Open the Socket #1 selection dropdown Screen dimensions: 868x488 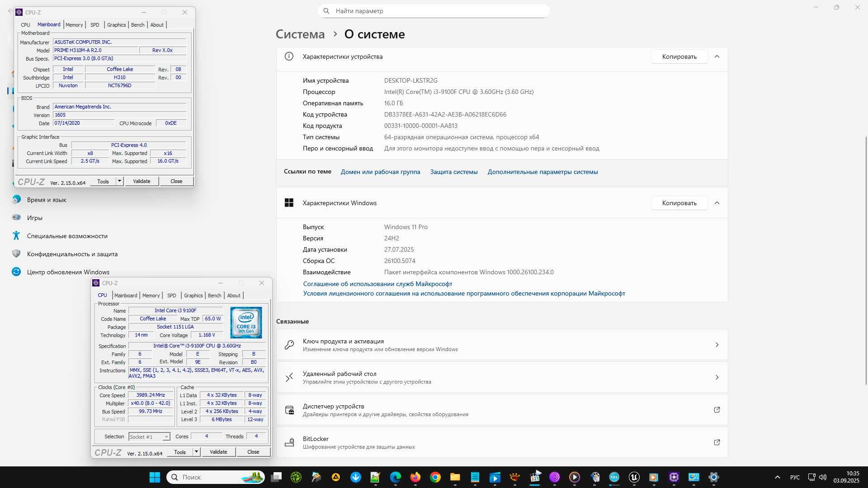pos(149,436)
